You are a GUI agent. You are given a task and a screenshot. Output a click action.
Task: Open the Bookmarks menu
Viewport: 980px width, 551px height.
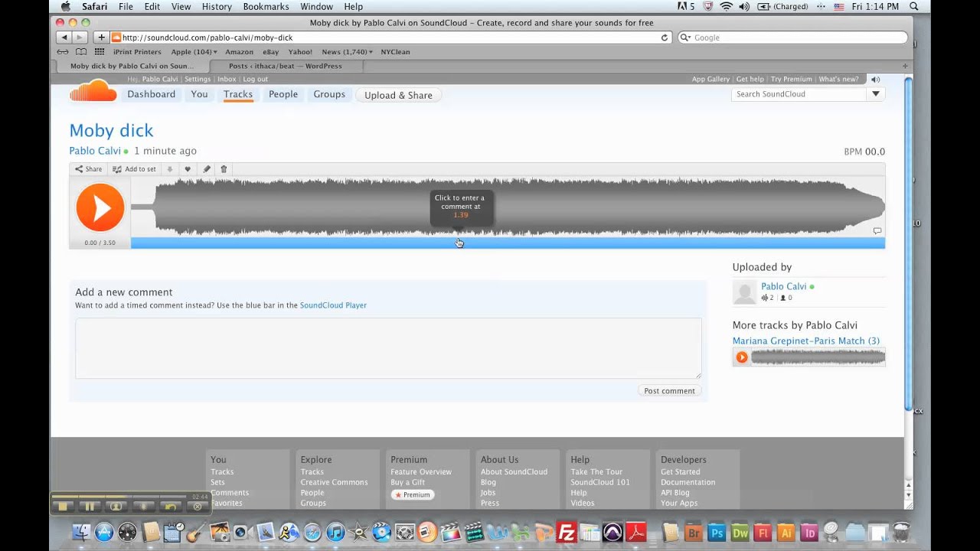click(266, 6)
